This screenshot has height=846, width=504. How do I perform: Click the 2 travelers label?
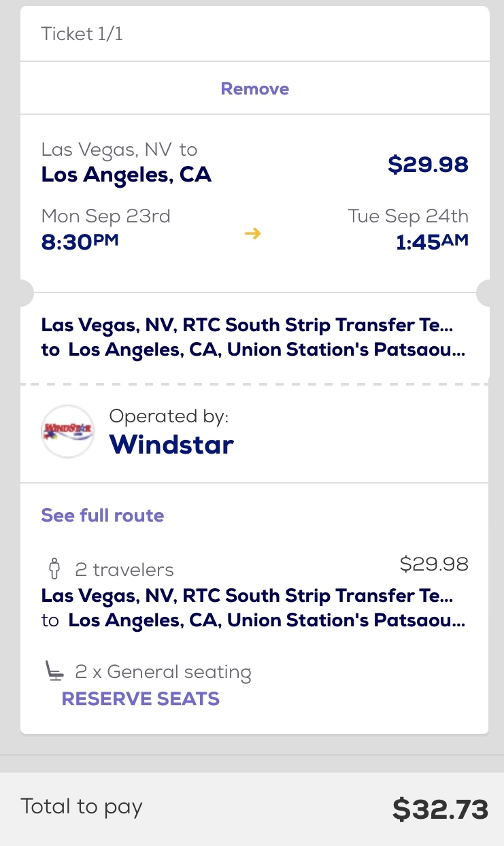(x=124, y=570)
